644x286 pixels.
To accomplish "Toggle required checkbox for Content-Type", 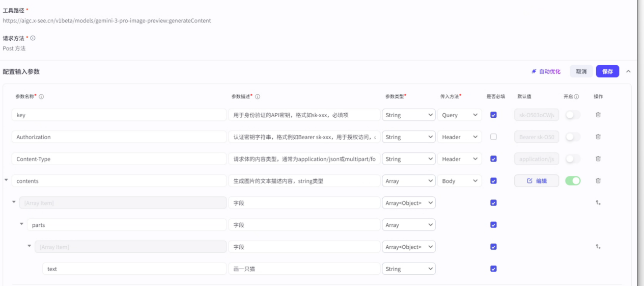I will pyautogui.click(x=493, y=159).
